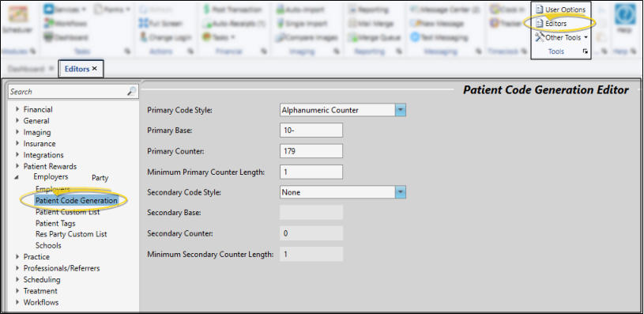Expand the Professionals/Referrers tree category

(17, 268)
